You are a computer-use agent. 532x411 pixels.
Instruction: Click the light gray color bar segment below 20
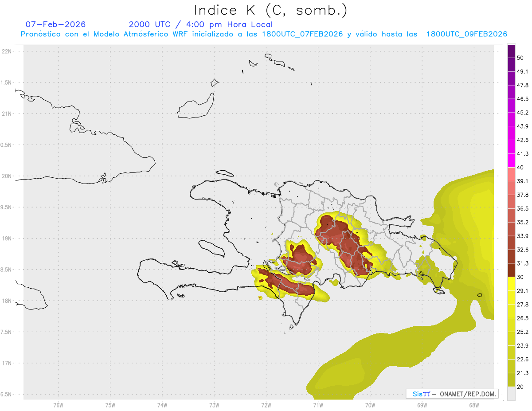point(512,394)
